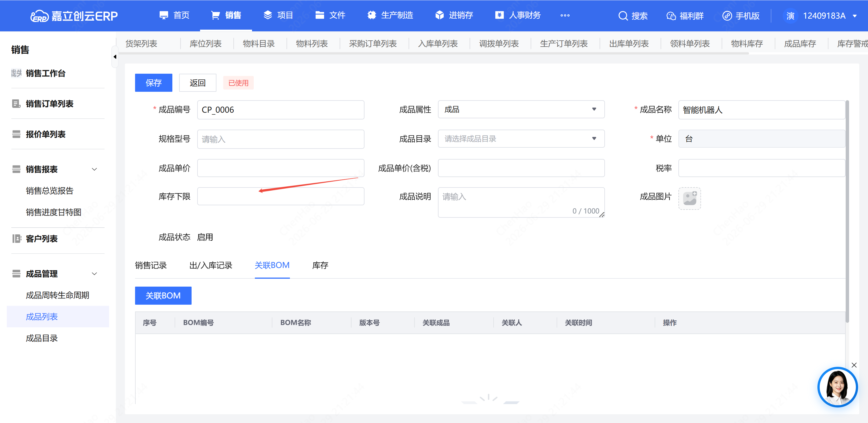
Task: Collapse the 销售报表 section chevron
Action: [95, 169]
